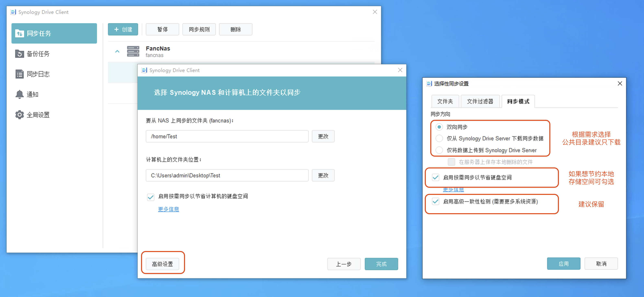644x297 pixels.
Task: Click the Synology Drive logo in main window title
Action: pos(13,12)
